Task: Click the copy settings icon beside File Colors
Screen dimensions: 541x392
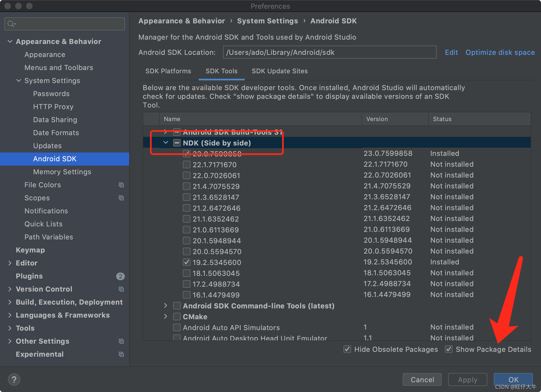Action: tap(121, 185)
